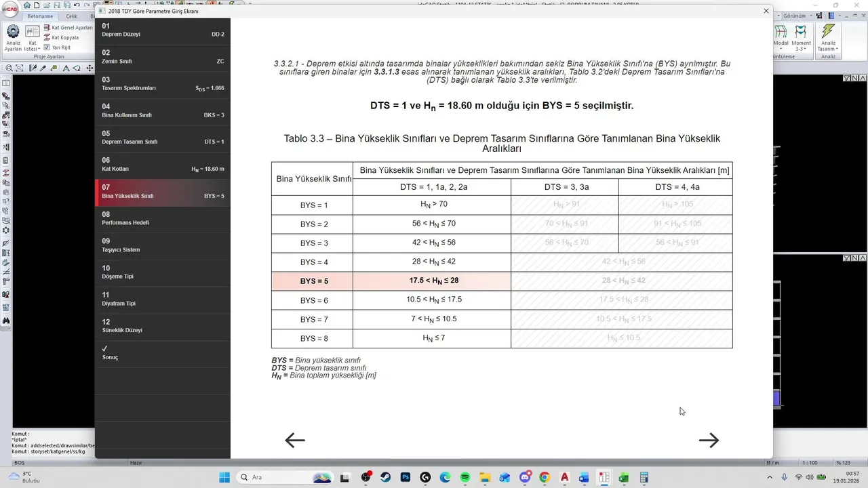
Task: Click the highlighted BYS = 5 table cell
Action: point(313,281)
